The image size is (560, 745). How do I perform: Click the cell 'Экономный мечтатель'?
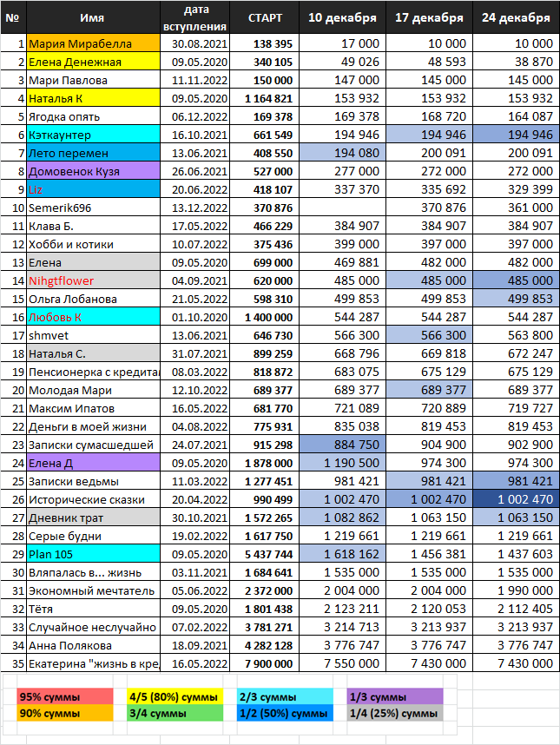(x=93, y=590)
